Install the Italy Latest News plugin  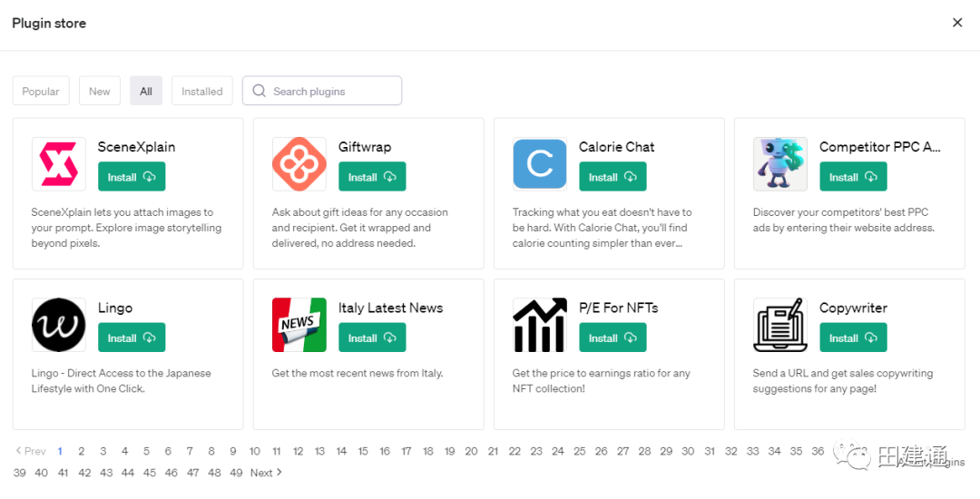point(372,338)
